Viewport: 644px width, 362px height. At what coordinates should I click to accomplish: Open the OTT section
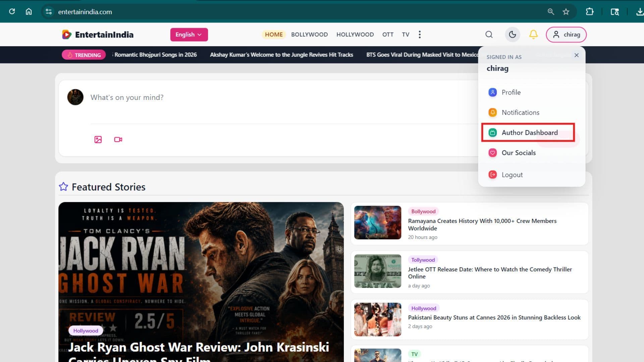point(388,35)
